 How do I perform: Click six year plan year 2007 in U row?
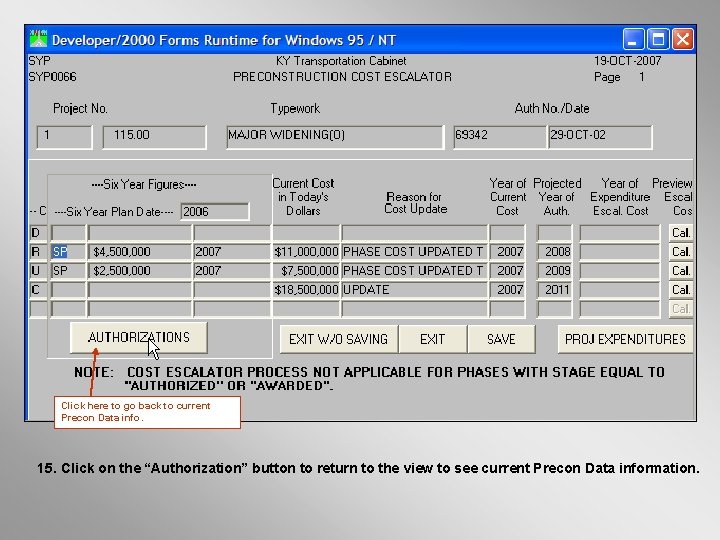tap(232, 271)
